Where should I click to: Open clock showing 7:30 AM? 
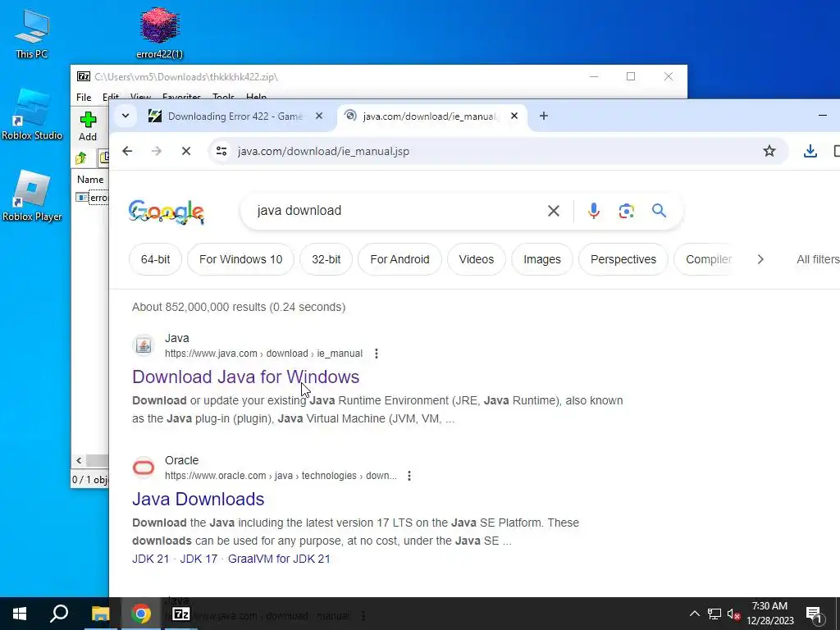click(x=769, y=614)
